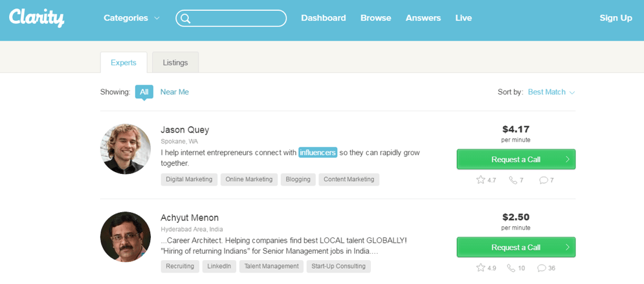Click the Start-Up Consulting tag
Image resolution: width=644 pixels, height=284 pixels.
[339, 267]
